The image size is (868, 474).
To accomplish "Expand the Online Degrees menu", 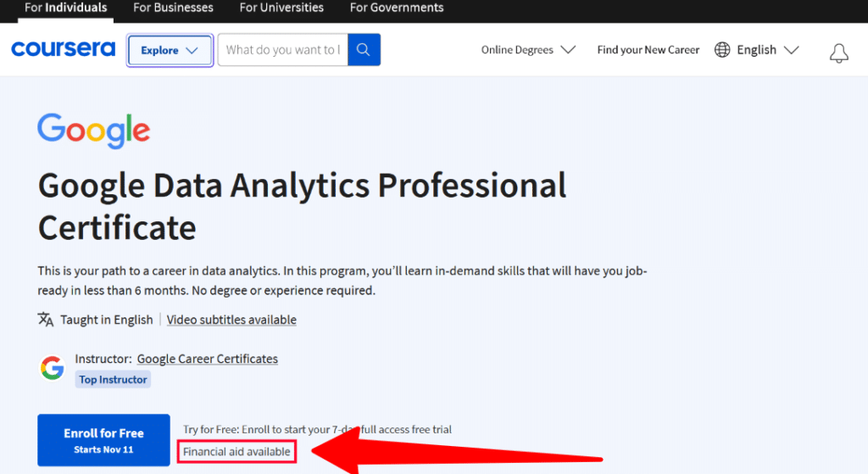I will 528,50.
